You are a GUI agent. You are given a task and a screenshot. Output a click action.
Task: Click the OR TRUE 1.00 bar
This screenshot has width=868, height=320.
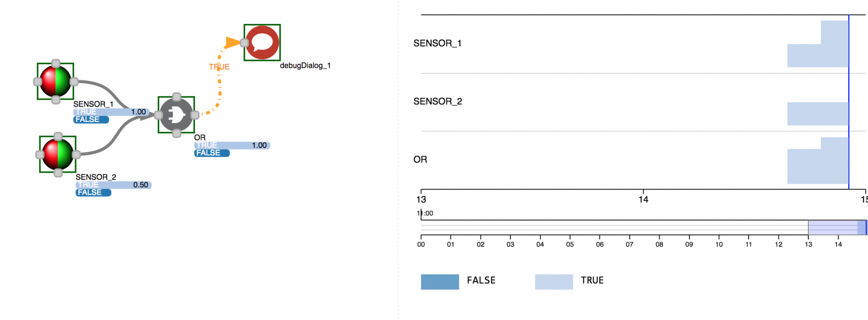tap(231, 145)
